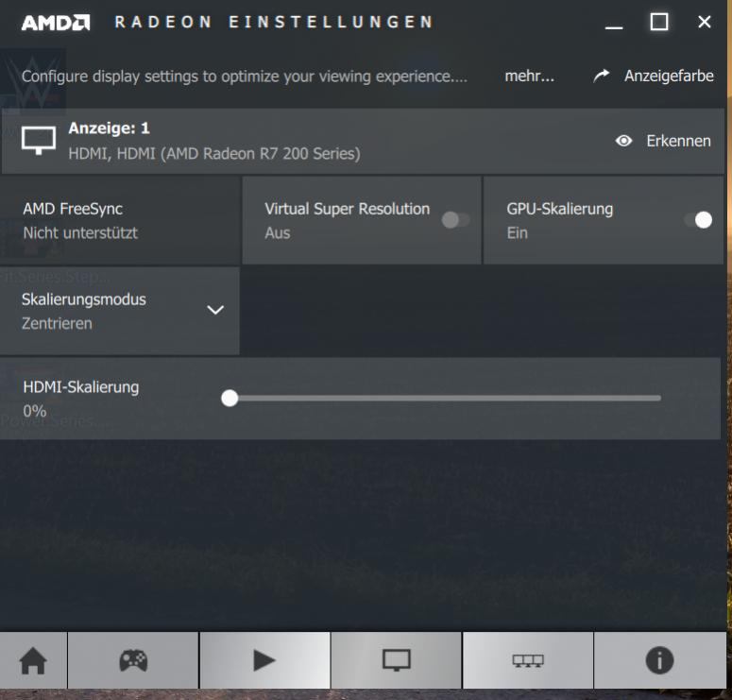
Task: Click the 'Configure display settings' description text
Action: (244, 77)
